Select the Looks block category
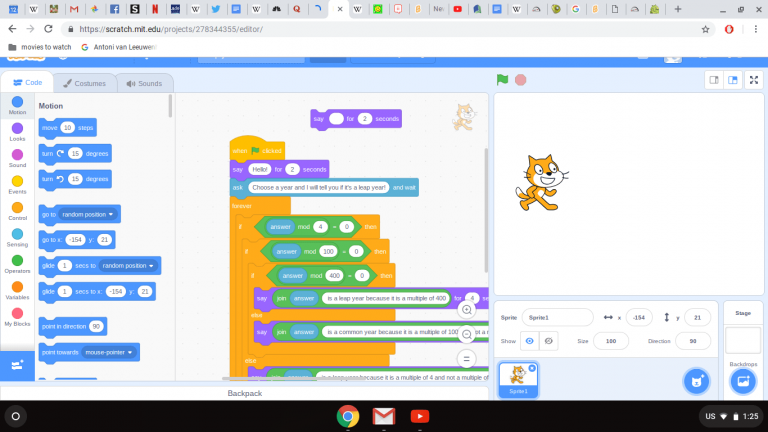Image resolution: width=768 pixels, height=432 pixels. (17, 132)
